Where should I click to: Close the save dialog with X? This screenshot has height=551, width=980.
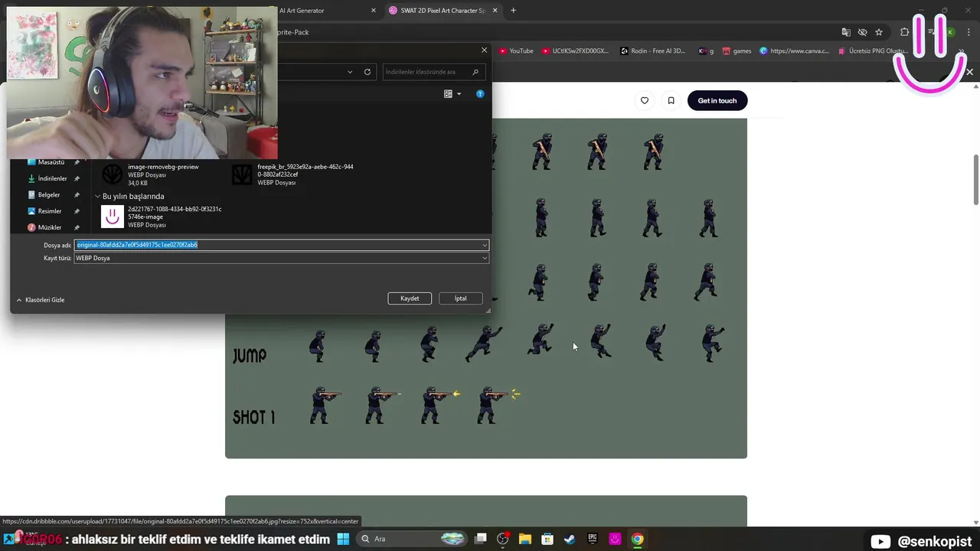coord(484,51)
